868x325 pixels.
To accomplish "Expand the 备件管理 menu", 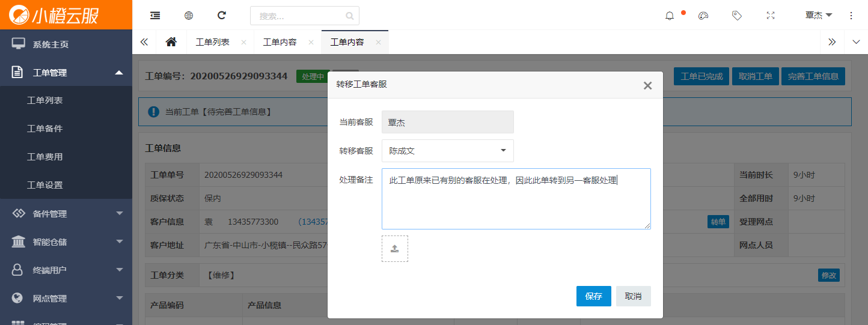I will click(119, 213).
